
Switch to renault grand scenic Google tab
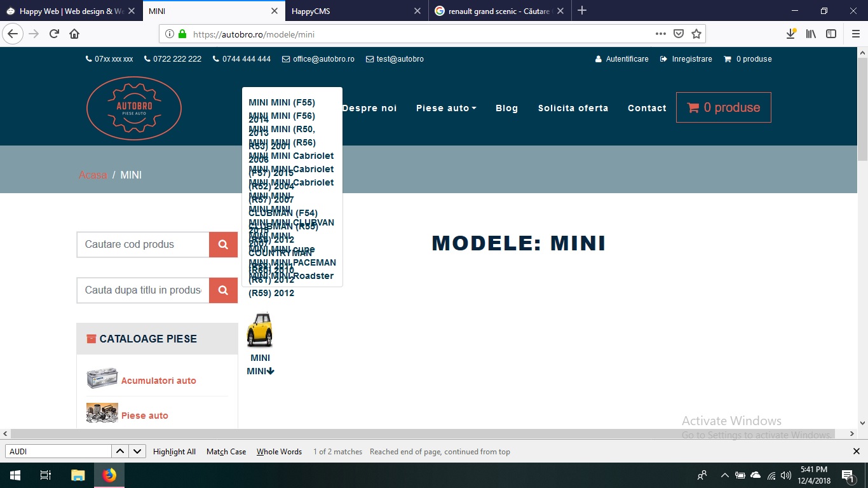click(x=499, y=11)
